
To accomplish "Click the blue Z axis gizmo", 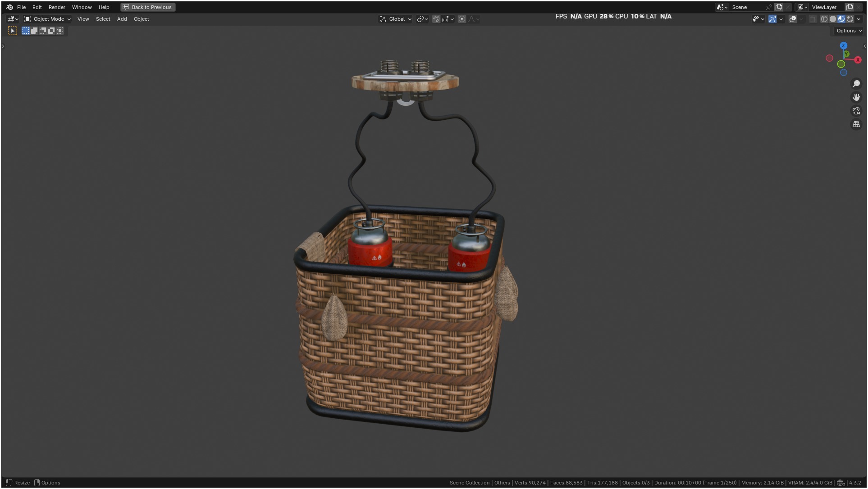I will click(x=844, y=45).
